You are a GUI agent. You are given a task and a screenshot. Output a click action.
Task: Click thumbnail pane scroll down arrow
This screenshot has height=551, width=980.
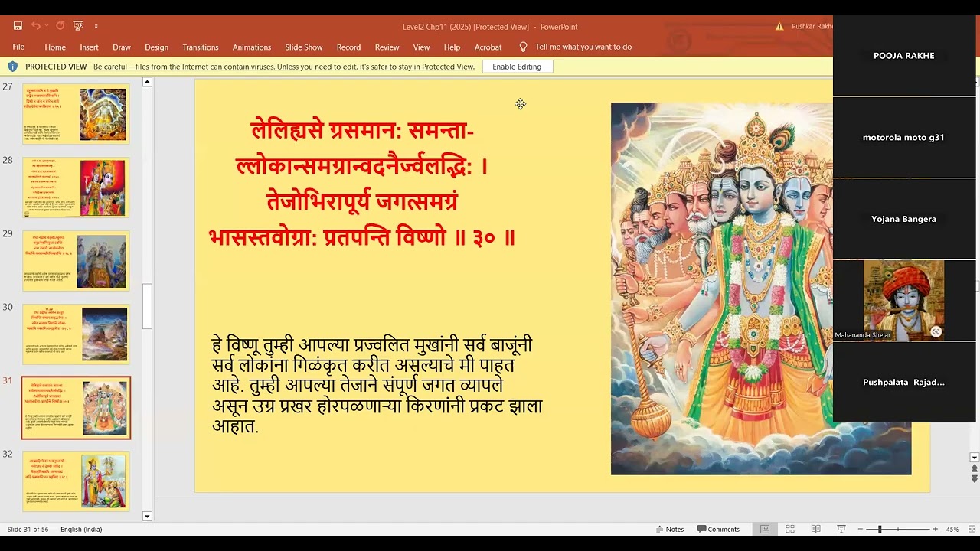(147, 516)
